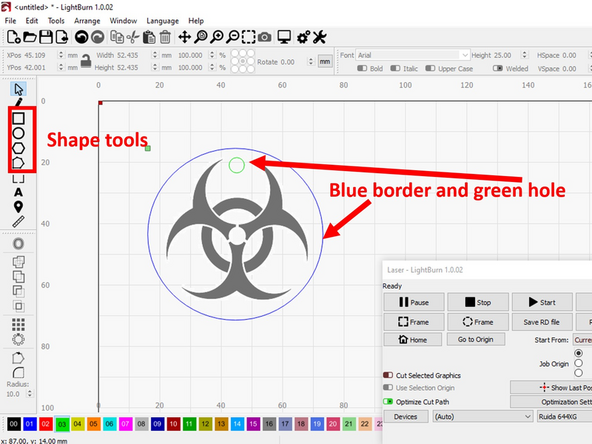This screenshot has width=592, height=444.
Task: Click the New file icon
Action: tap(14, 37)
